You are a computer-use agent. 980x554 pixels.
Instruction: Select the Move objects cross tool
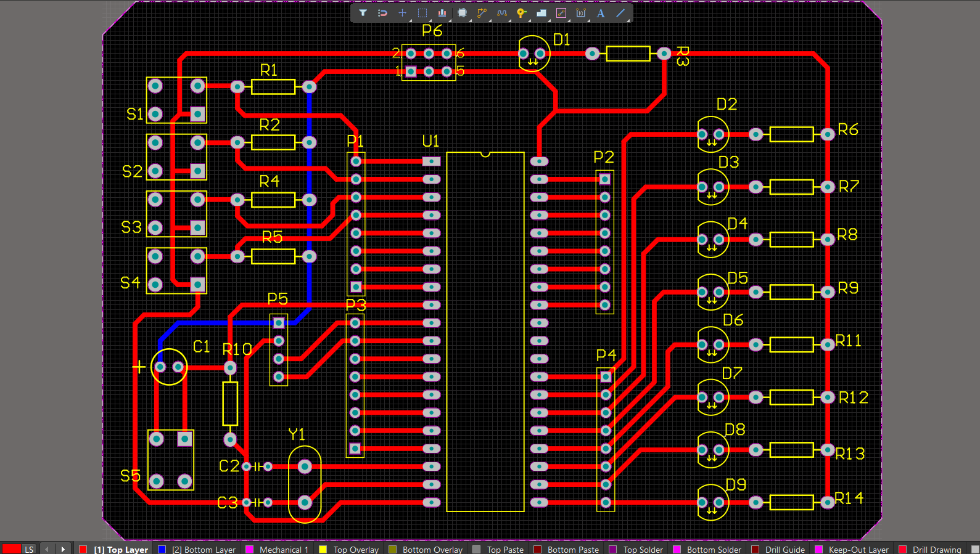(402, 13)
